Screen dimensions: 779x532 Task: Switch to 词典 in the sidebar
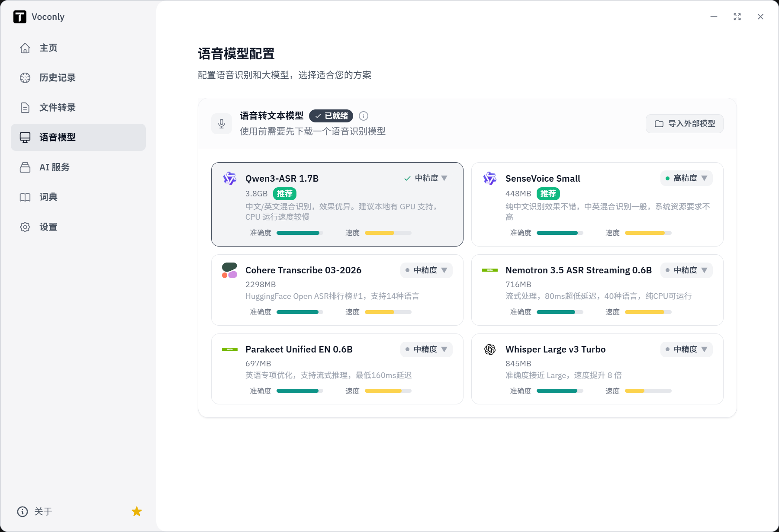point(78,197)
